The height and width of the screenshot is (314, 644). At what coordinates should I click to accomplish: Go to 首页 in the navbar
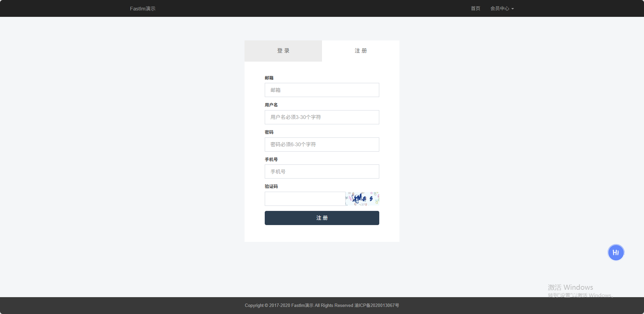tap(475, 8)
